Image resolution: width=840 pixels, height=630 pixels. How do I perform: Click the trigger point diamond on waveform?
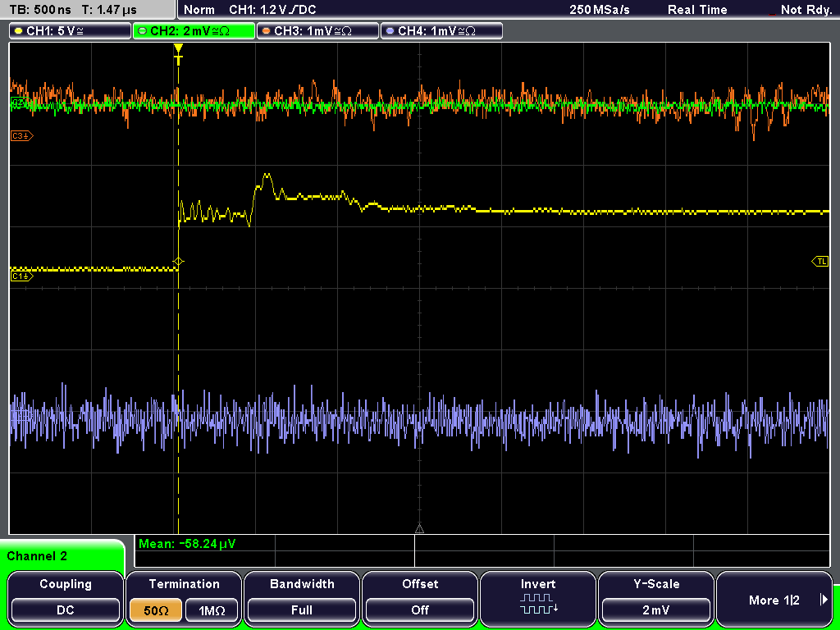tap(178, 262)
